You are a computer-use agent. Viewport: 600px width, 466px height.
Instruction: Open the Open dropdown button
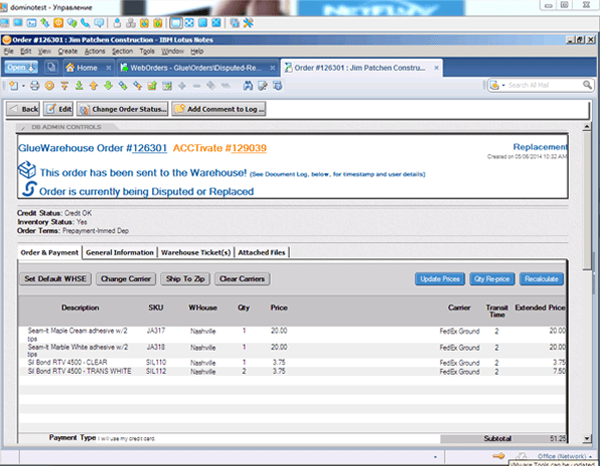21,67
